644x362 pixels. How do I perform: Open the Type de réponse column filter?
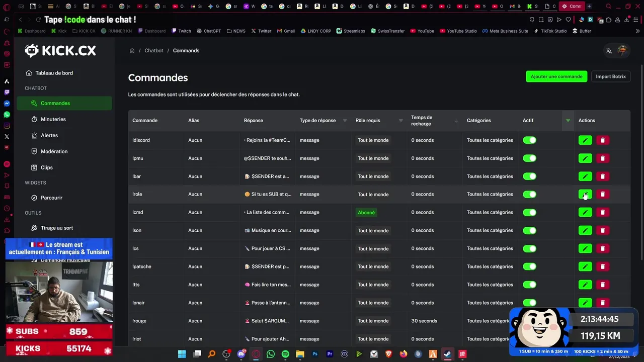coord(345,121)
